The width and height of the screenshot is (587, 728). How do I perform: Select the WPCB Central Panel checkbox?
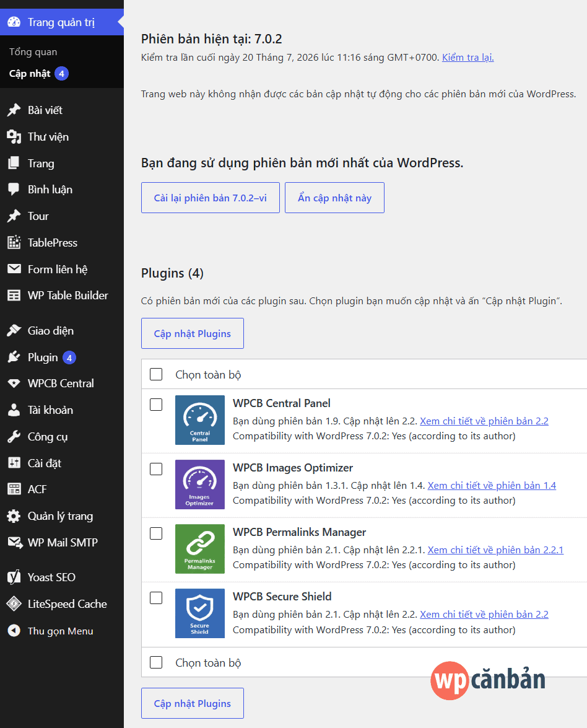point(156,405)
